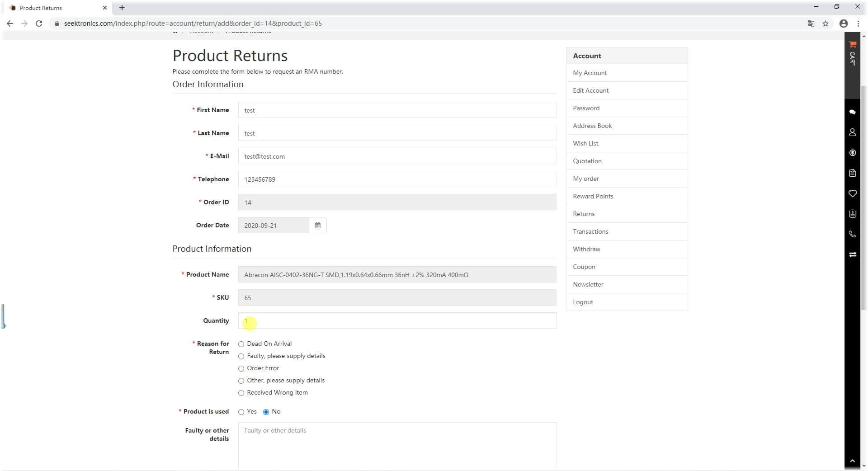868x471 pixels.
Task: Click the back-to-top arrow in sidebar
Action: tap(852, 461)
